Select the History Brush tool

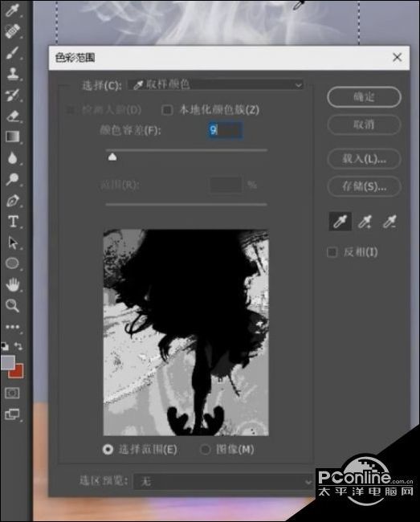click(x=13, y=95)
